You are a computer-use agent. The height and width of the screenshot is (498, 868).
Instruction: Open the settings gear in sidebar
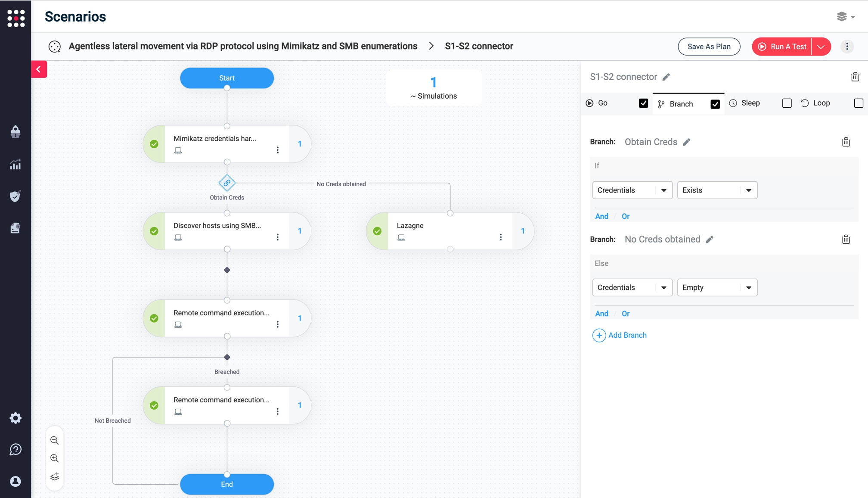(x=15, y=418)
